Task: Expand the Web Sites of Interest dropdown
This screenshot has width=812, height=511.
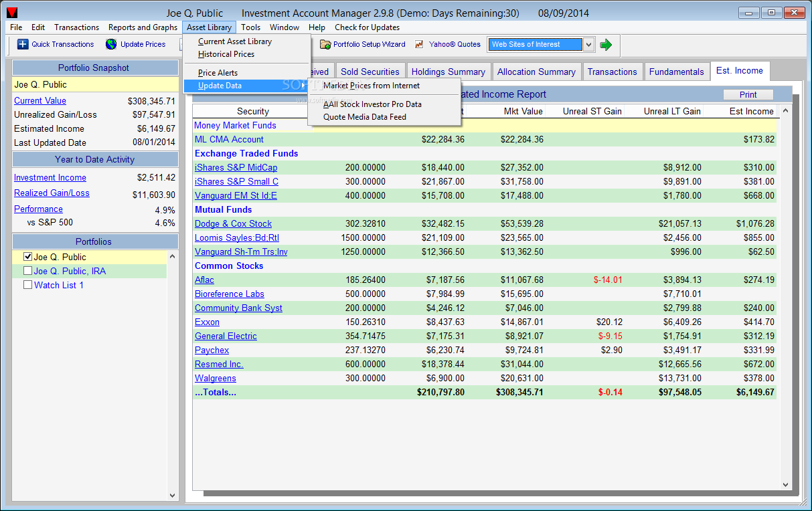Action: pos(588,44)
